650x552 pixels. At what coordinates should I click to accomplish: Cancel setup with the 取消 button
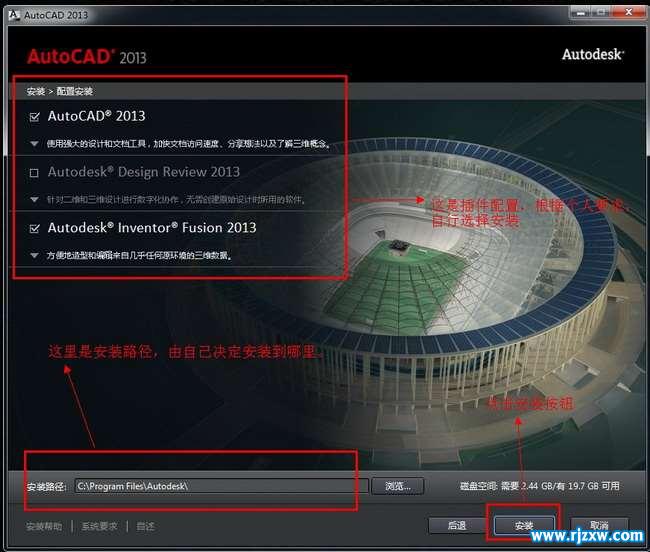pyautogui.click(x=599, y=525)
